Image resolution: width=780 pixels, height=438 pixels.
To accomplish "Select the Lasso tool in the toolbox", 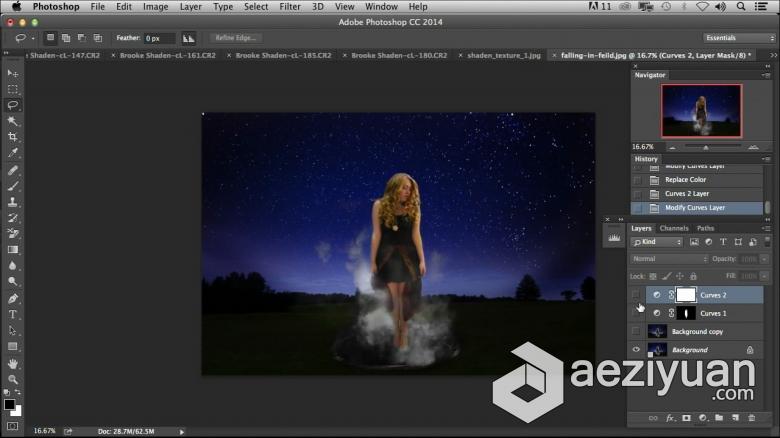I will coord(12,105).
